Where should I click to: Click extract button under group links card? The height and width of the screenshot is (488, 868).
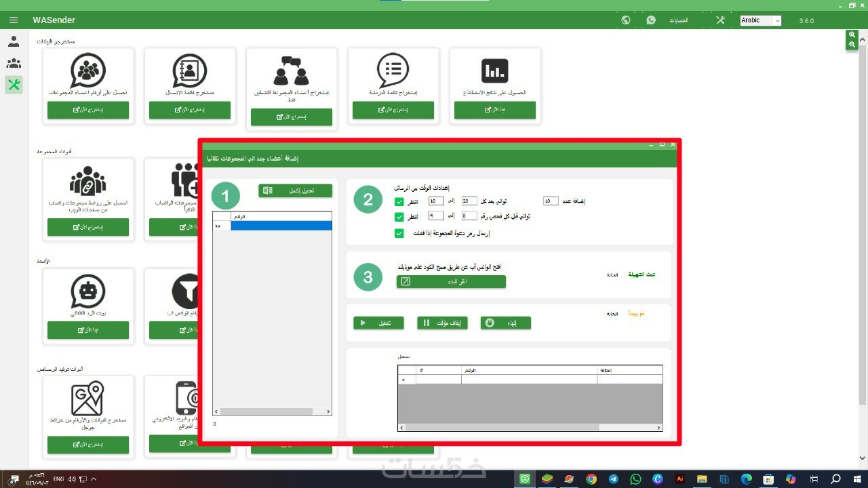click(88, 227)
